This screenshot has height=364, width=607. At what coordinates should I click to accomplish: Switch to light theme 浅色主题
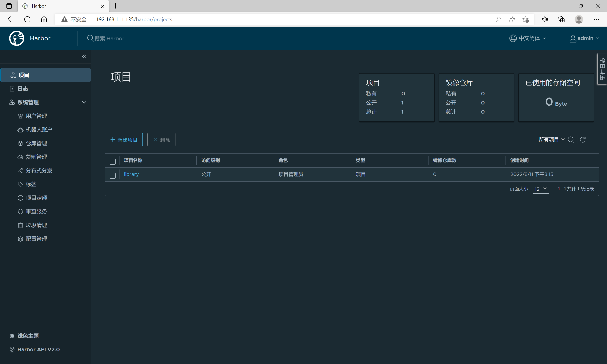(24, 336)
